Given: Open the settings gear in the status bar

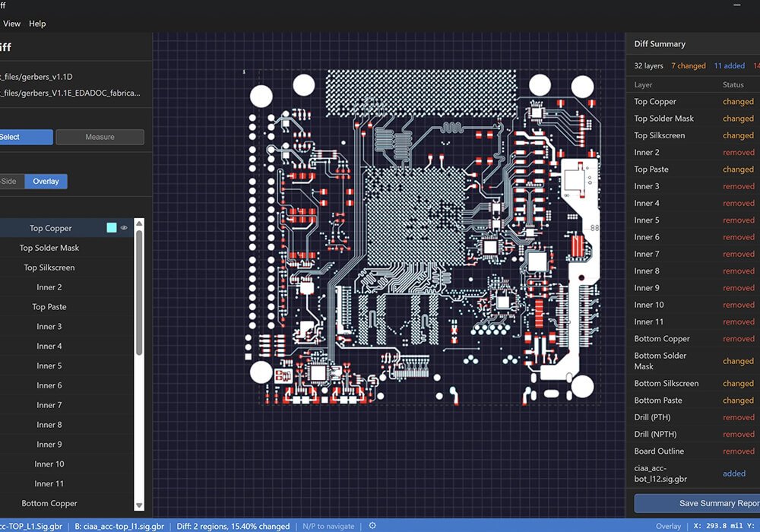Looking at the screenshot, I should tap(372, 526).
